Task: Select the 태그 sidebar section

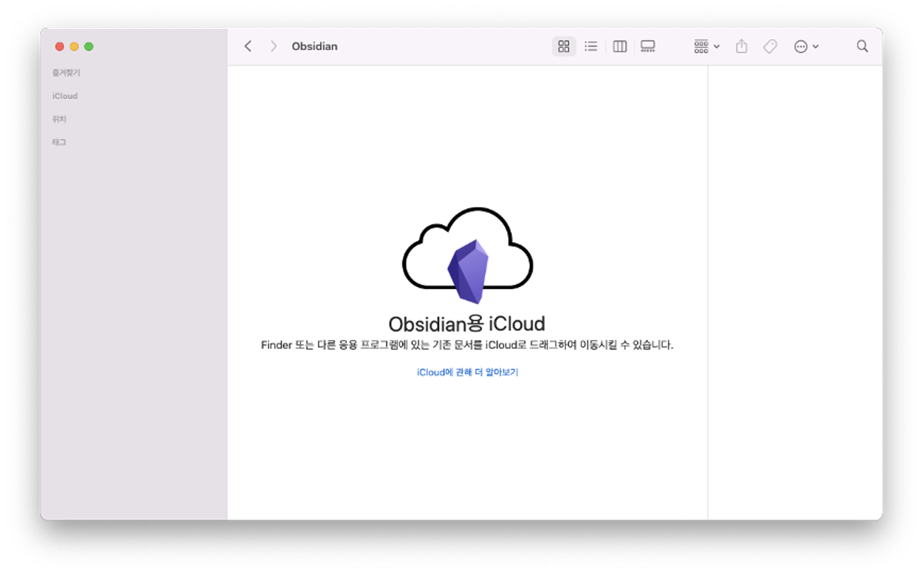Action: (59, 142)
